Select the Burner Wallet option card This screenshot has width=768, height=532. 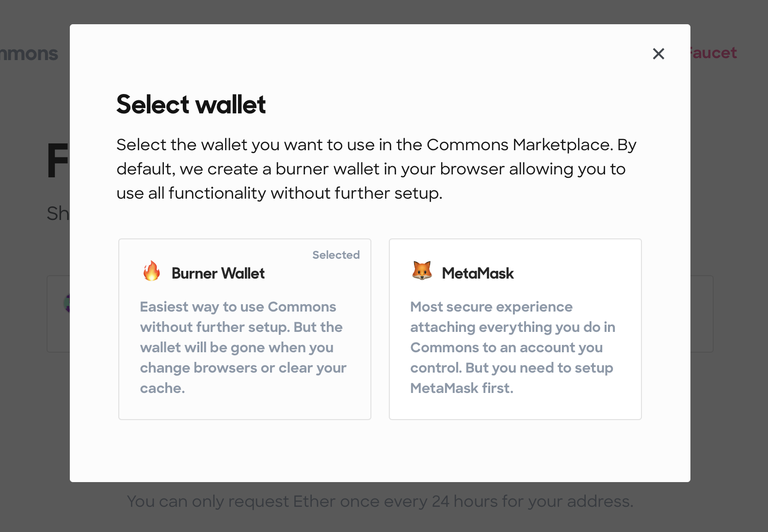coord(245,329)
